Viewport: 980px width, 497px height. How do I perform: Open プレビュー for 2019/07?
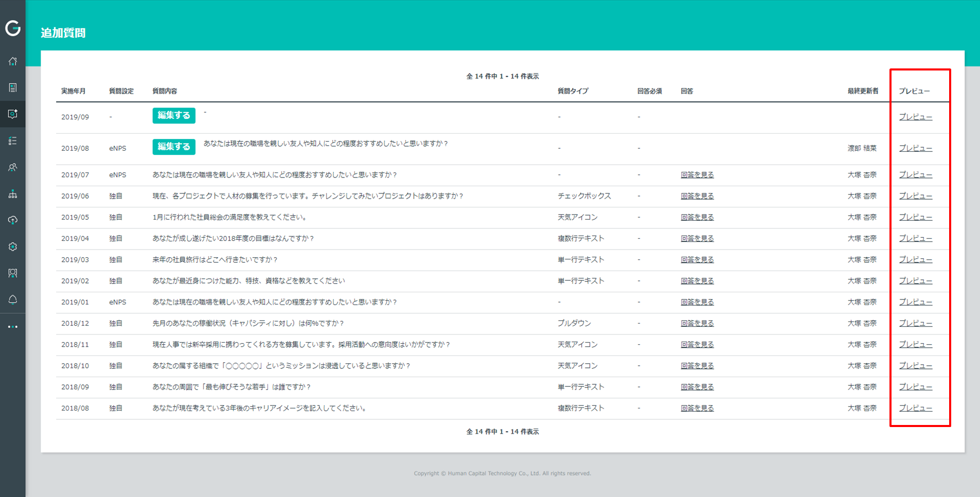coord(916,175)
